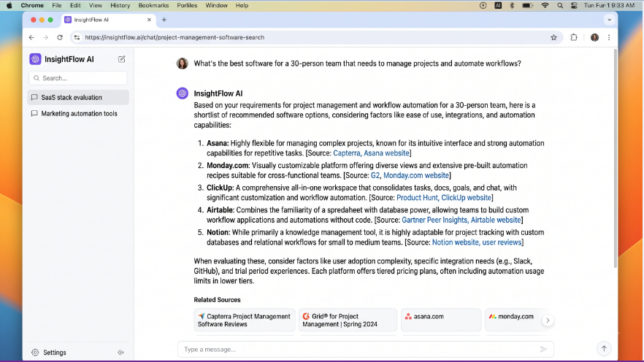Image resolution: width=644 pixels, height=362 pixels.
Task: Open Gartner Peer Insights, Airtable website link
Action: [x=461, y=220]
